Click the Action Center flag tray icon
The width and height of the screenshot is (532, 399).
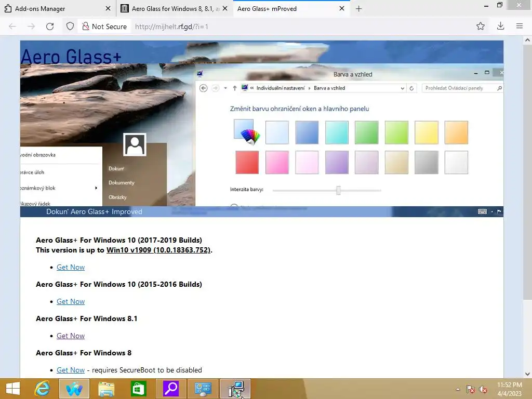click(x=470, y=389)
